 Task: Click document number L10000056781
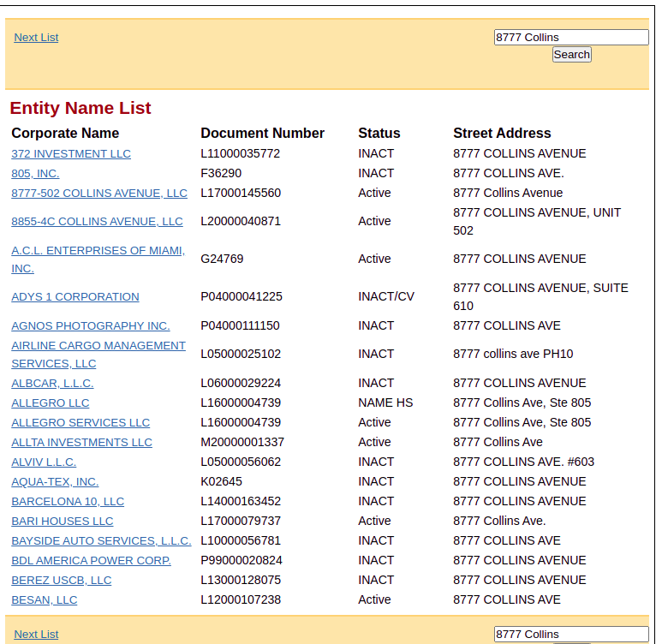(x=241, y=540)
